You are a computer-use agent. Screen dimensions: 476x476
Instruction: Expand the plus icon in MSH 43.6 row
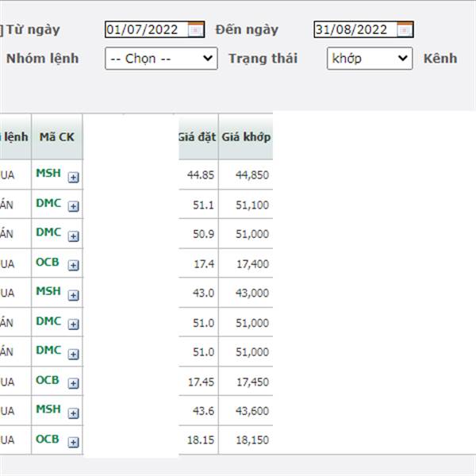click(x=73, y=413)
